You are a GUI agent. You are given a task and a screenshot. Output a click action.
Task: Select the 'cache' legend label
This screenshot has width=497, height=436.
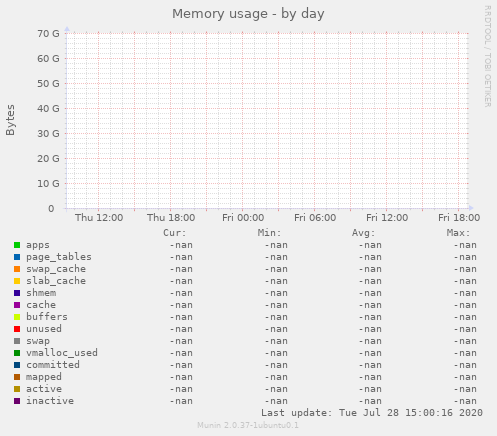click(x=41, y=305)
